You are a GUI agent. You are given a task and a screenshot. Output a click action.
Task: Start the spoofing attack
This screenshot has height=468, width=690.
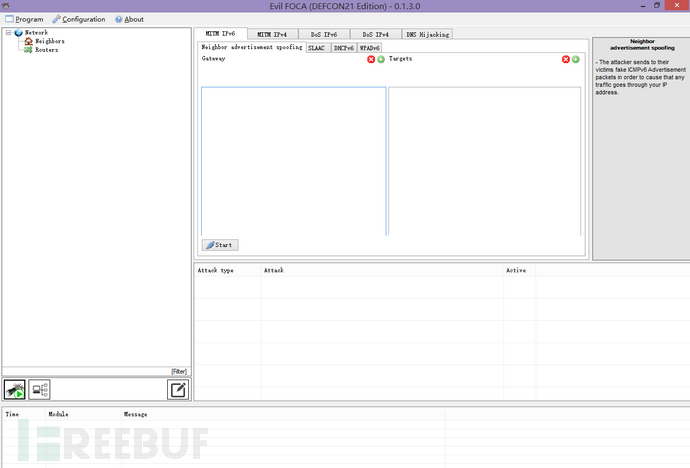point(220,245)
